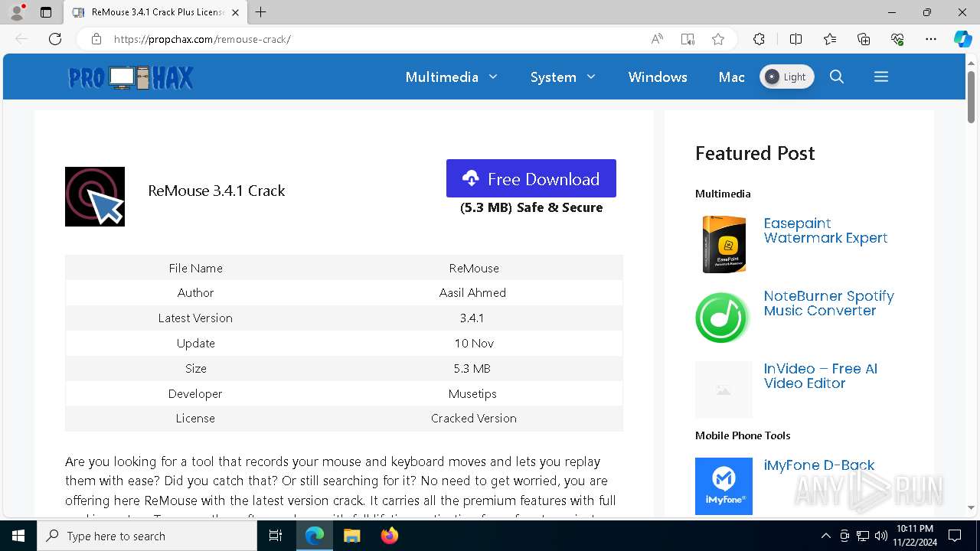This screenshot has height=551, width=980.
Task: Expand System dropdown chevron
Action: click(x=591, y=77)
